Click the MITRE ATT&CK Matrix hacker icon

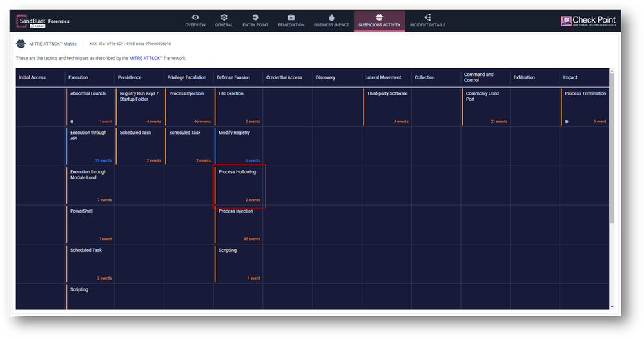[21, 44]
